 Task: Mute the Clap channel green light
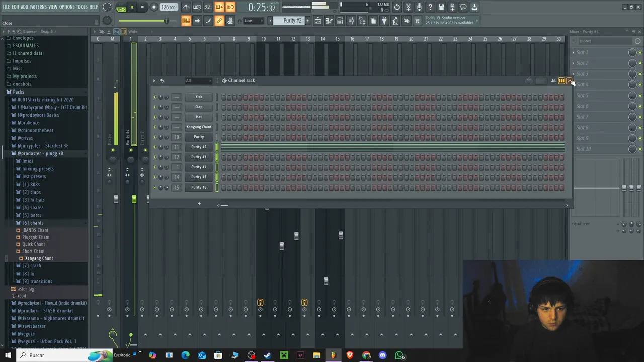tap(155, 107)
